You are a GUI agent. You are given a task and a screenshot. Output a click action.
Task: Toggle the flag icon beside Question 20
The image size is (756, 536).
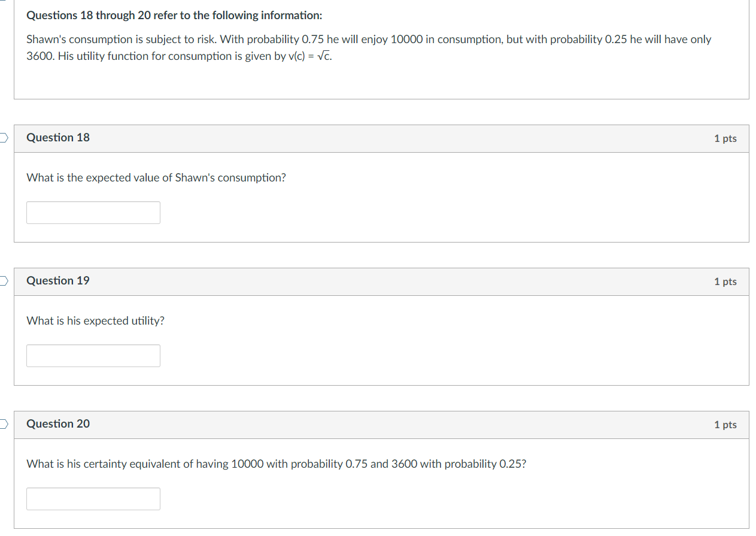click(x=3, y=425)
